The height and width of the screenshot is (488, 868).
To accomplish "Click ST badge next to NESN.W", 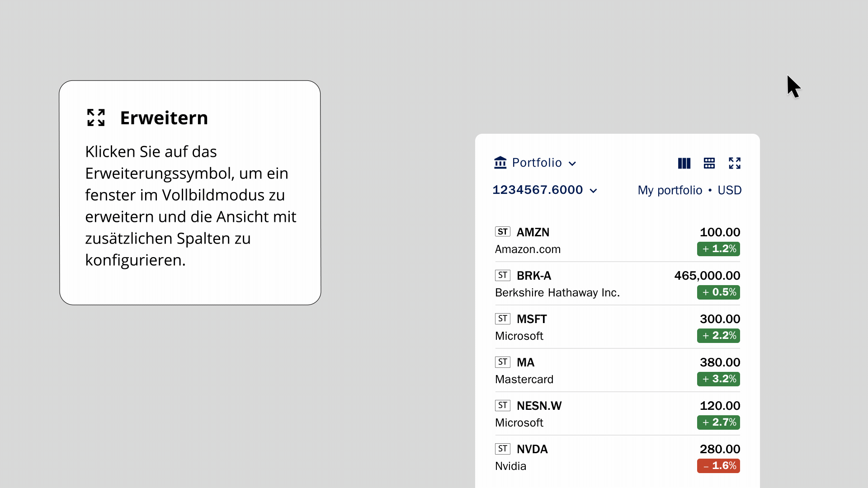I will pyautogui.click(x=503, y=405).
